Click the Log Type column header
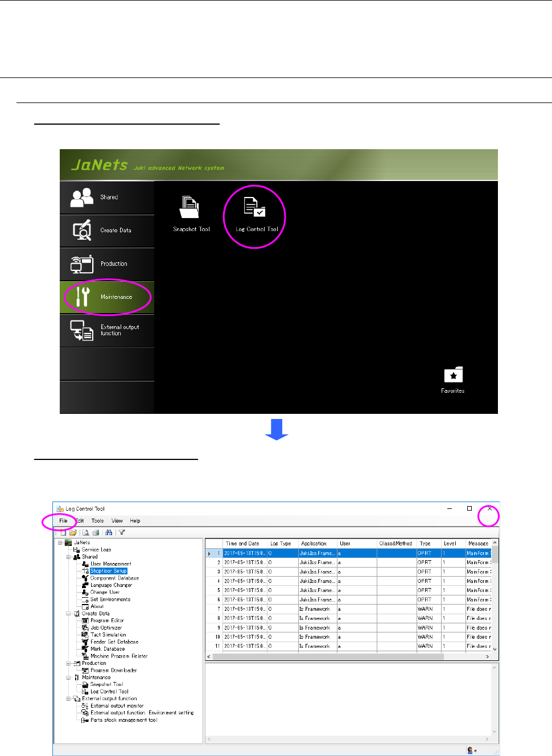The height and width of the screenshot is (756, 552). 283,544
